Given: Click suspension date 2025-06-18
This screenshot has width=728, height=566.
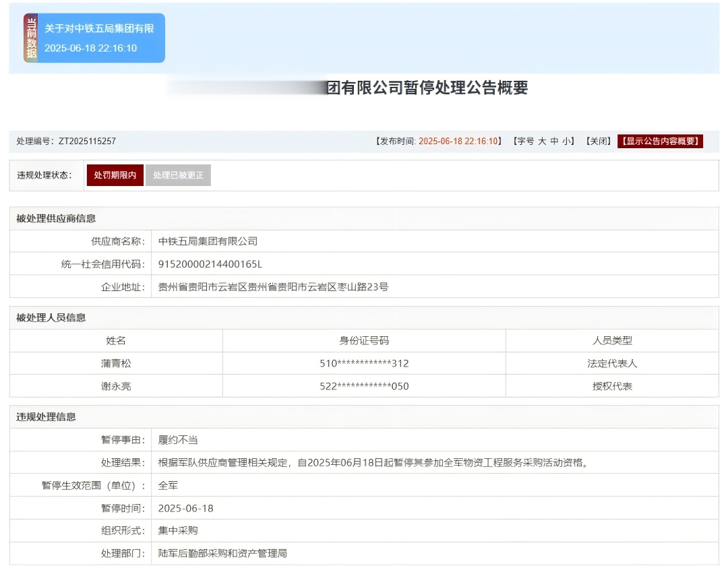Looking at the screenshot, I should tap(186, 508).
